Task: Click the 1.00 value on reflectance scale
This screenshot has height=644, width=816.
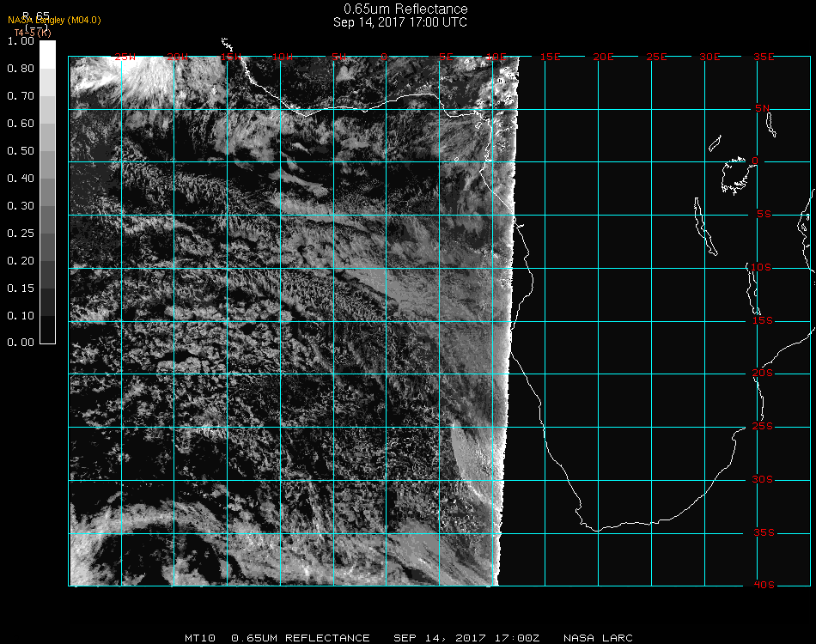Action: (x=21, y=41)
